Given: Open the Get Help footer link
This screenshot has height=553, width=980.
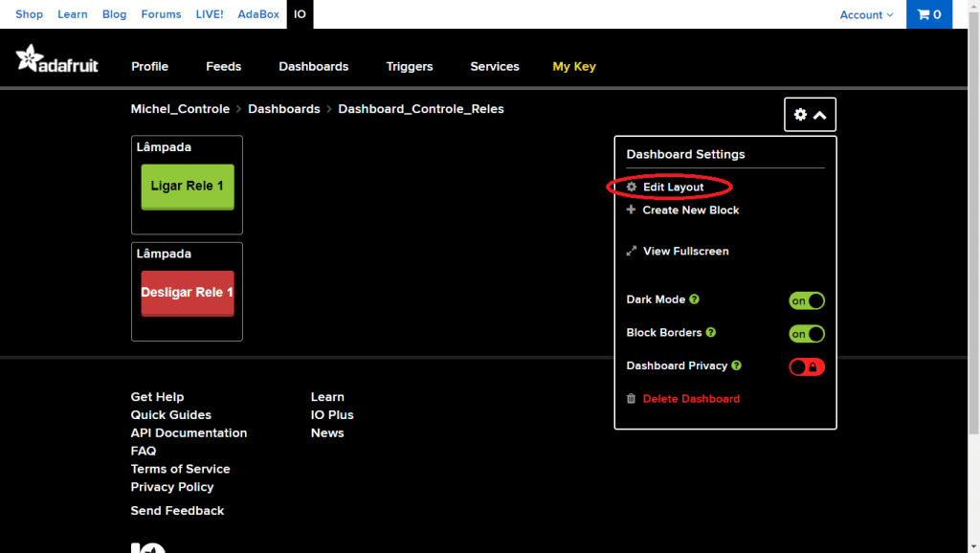Looking at the screenshot, I should pos(157,397).
